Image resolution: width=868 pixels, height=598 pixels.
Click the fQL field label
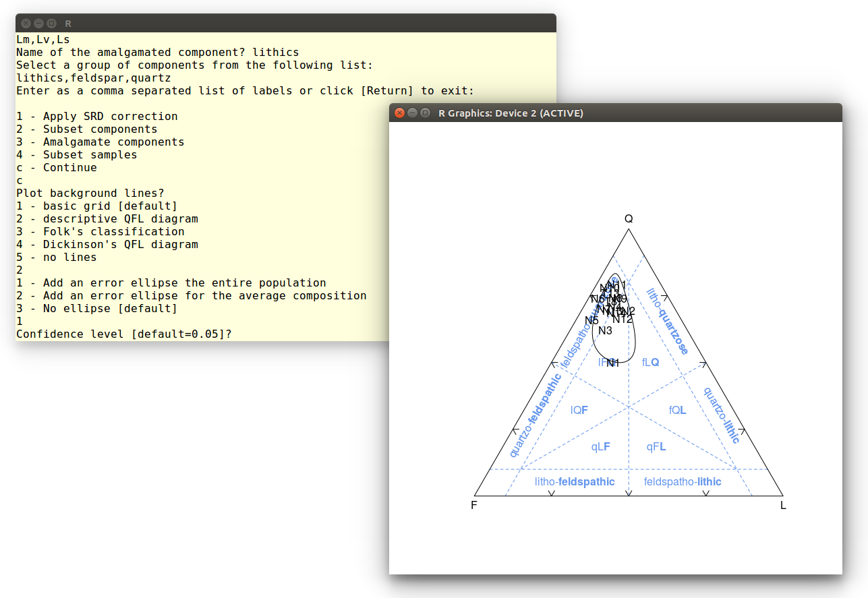(x=677, y=410)
